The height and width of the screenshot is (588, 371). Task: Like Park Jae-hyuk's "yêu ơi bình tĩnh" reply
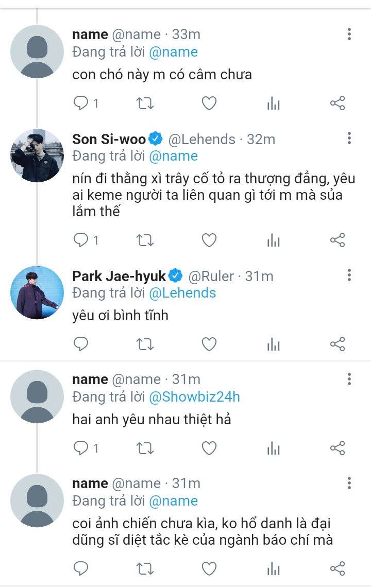(209, 344)
